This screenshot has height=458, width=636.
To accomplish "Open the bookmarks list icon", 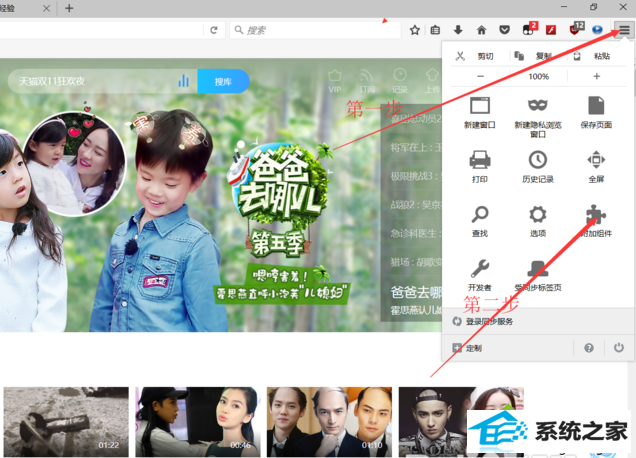I will click(x=435, y=30).
